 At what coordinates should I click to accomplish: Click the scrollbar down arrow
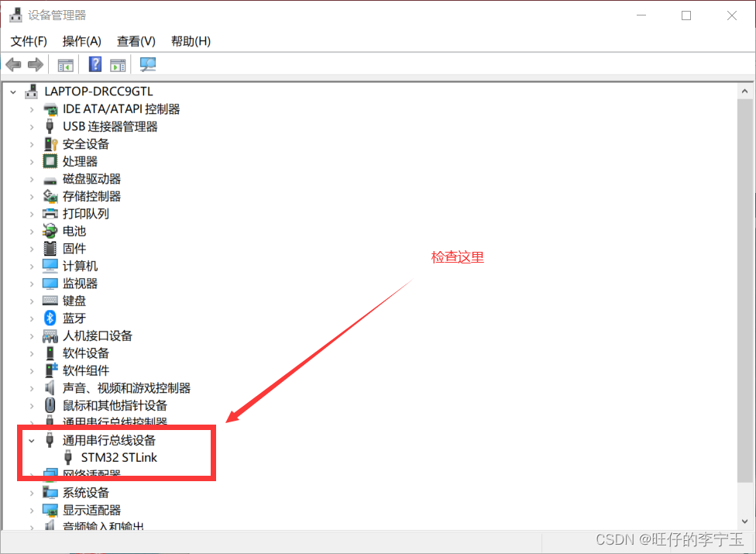pyautogui.click(x=745, y=521)
